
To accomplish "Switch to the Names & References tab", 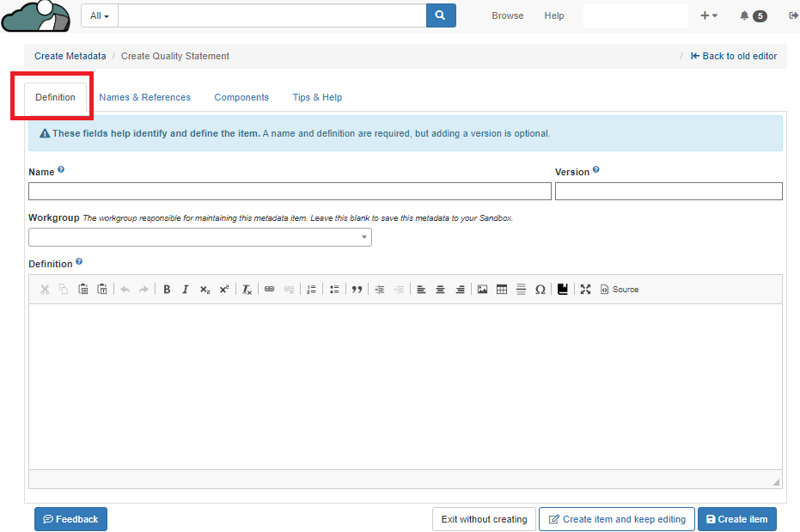I will click(x=144, y=97).
